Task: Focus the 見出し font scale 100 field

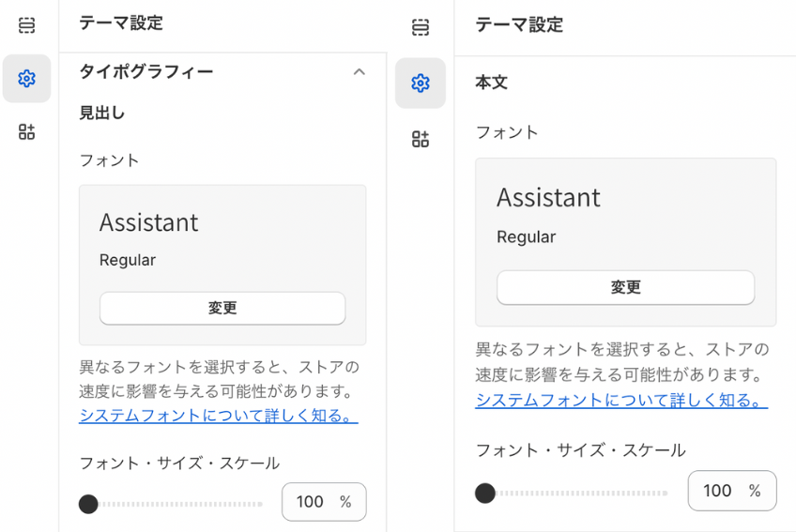Action: 324,502
